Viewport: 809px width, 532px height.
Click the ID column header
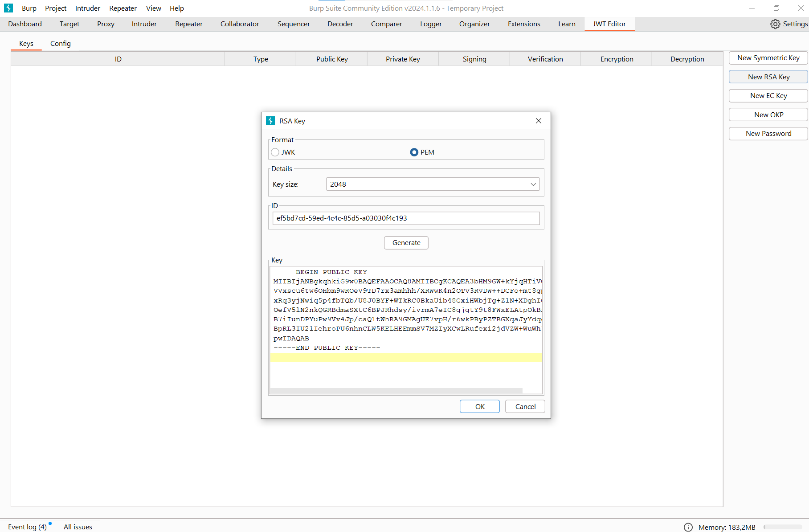[x=118, y=59]
